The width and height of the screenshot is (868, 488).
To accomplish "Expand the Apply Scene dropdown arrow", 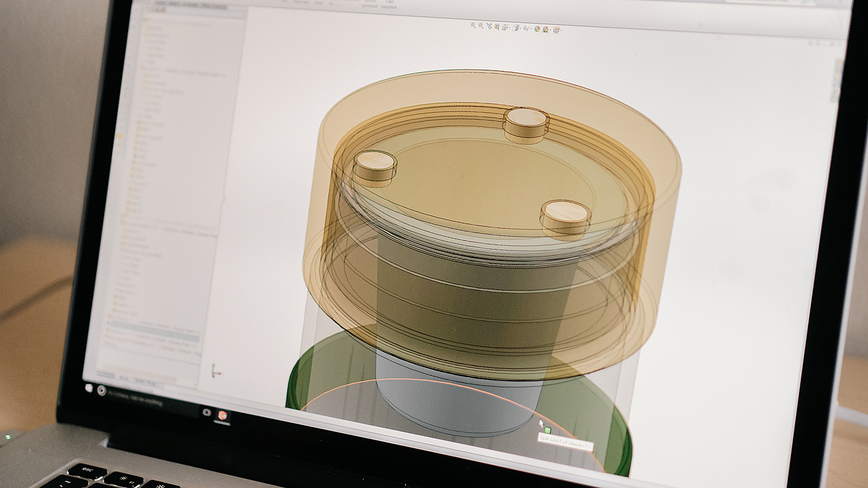I will (551, 30).
